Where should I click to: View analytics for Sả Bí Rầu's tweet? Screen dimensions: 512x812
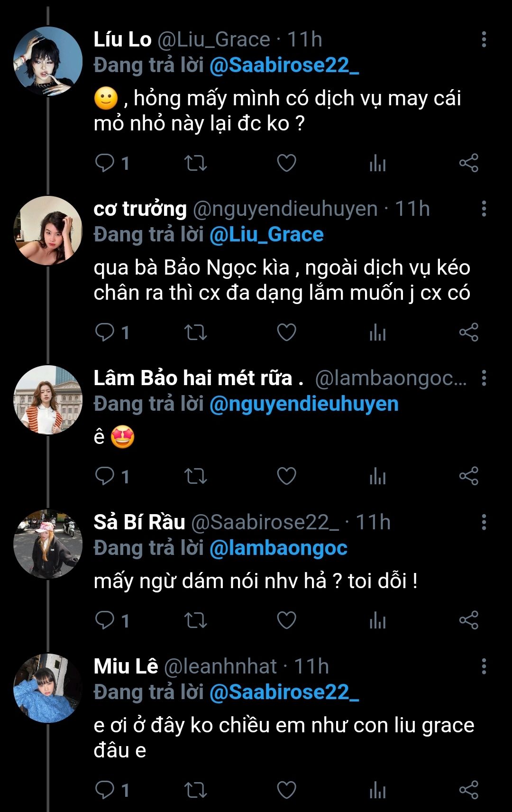point(377,621)
